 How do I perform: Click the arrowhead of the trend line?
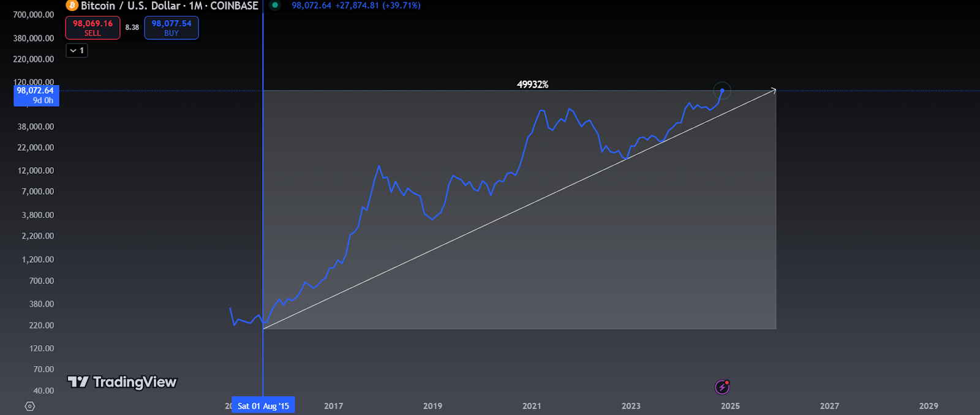(x=774, y=91)
